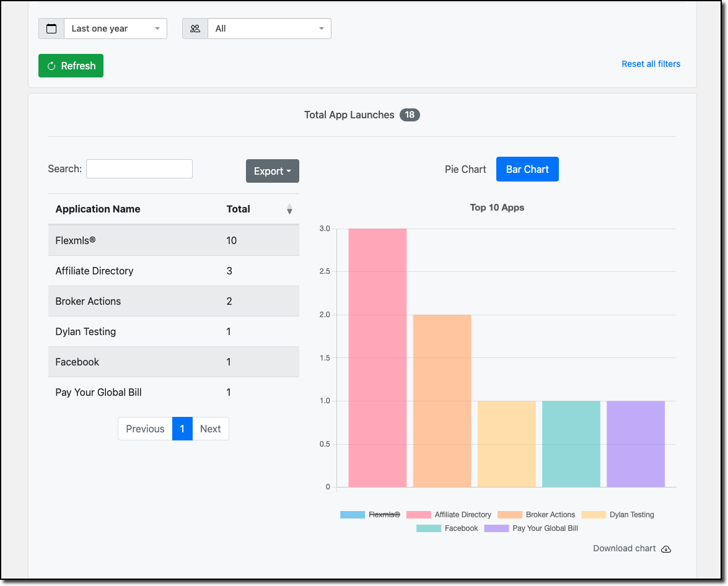Go to the Previous table page

(x=145, y=429)
